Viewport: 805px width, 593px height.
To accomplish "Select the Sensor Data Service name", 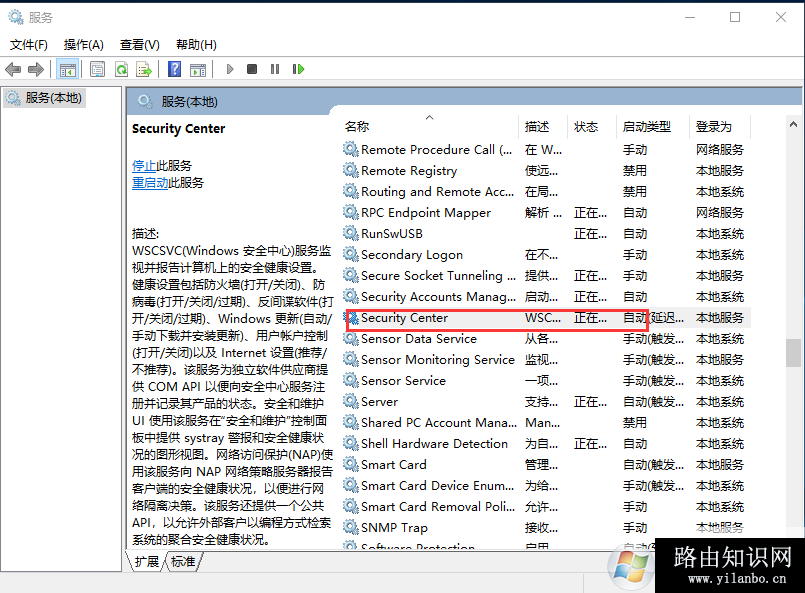I will pyautogui.click(x=419, y=339).
